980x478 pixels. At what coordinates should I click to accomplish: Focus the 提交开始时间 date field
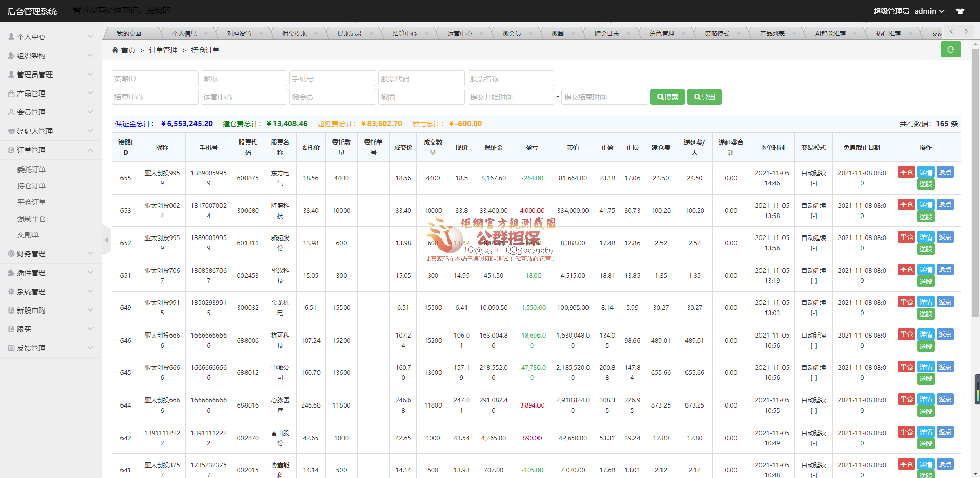pos(510,97)
